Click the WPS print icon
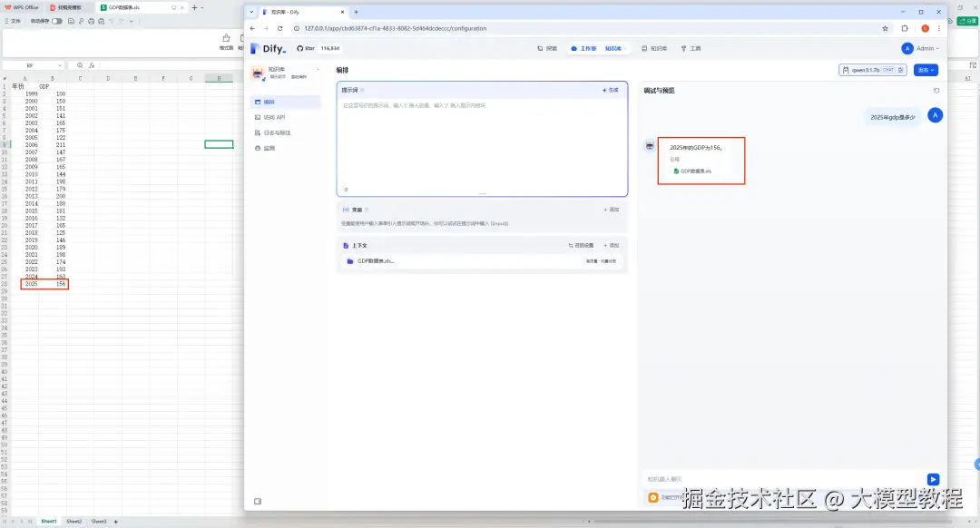 [92, 21]
